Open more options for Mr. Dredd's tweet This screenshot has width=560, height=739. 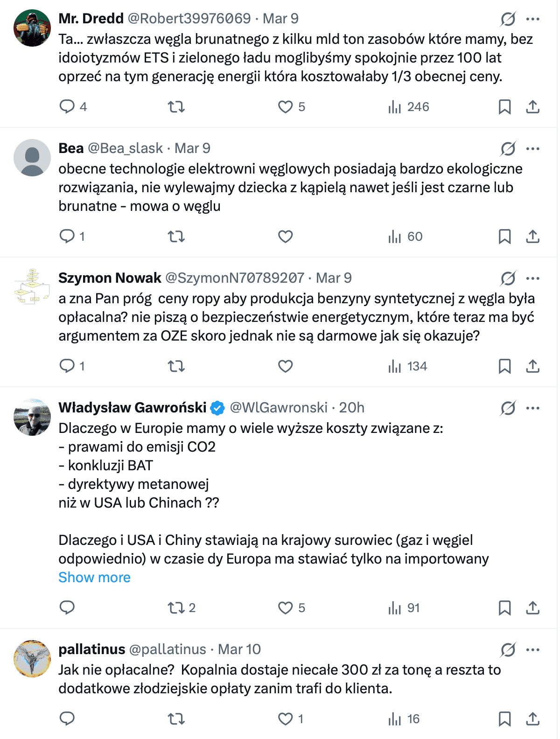[532, 19]
